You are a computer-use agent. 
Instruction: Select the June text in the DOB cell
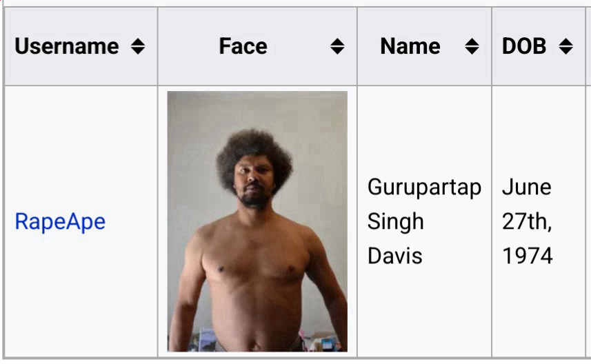click(527, 188)
